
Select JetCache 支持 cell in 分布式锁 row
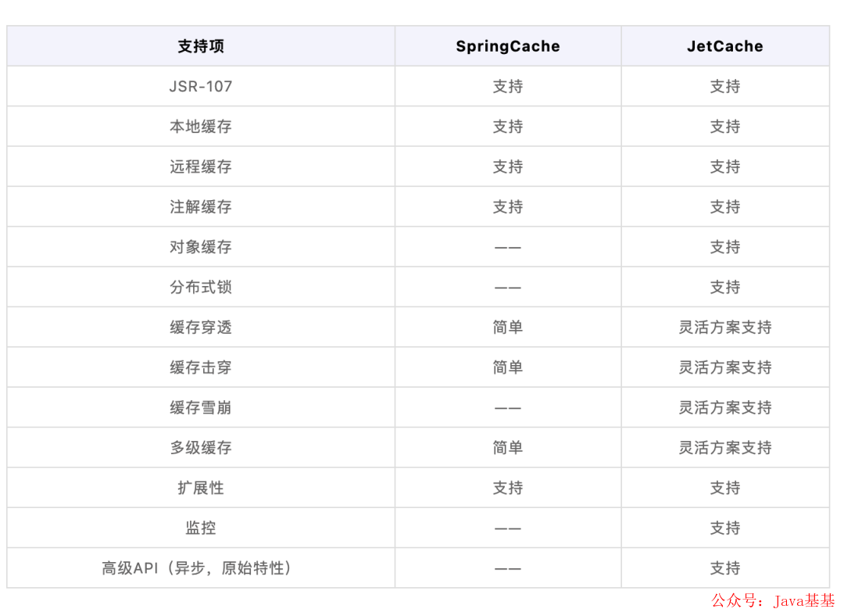[725, 287]
